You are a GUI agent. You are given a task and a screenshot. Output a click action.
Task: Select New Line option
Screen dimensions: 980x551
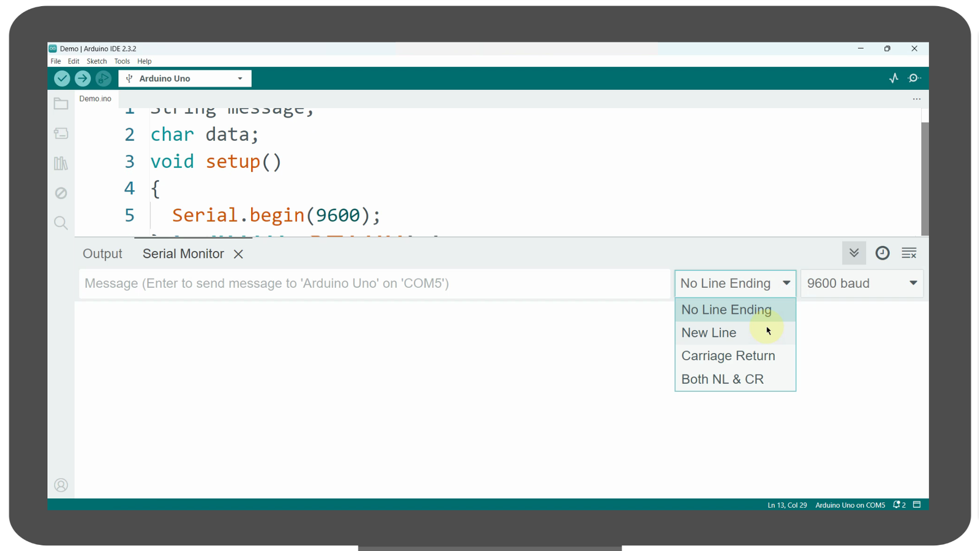click(x=735, y=333)
